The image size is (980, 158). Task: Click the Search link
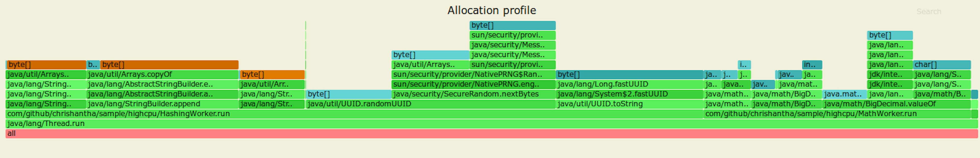tap(928, 12)
